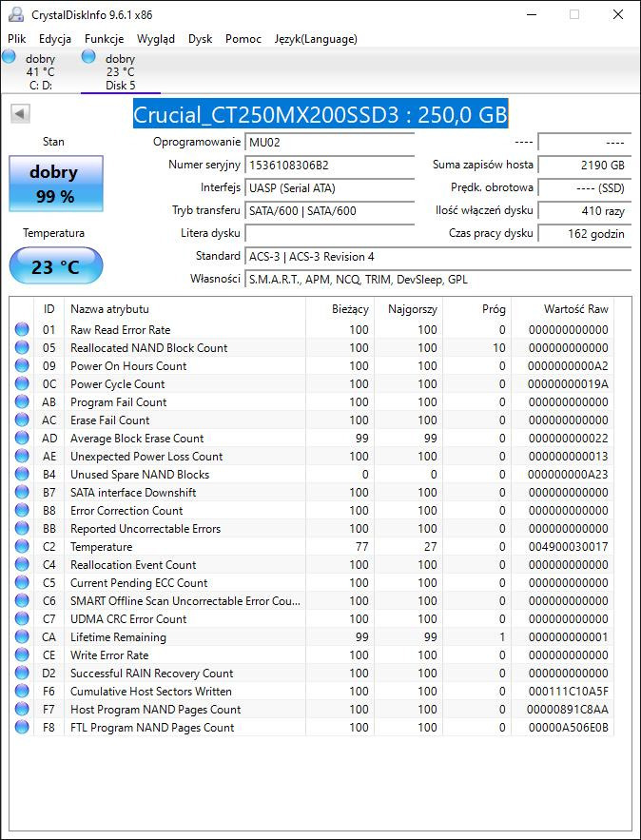Click the Własności features field
This screenshot has width=641, height=840.
438,280
